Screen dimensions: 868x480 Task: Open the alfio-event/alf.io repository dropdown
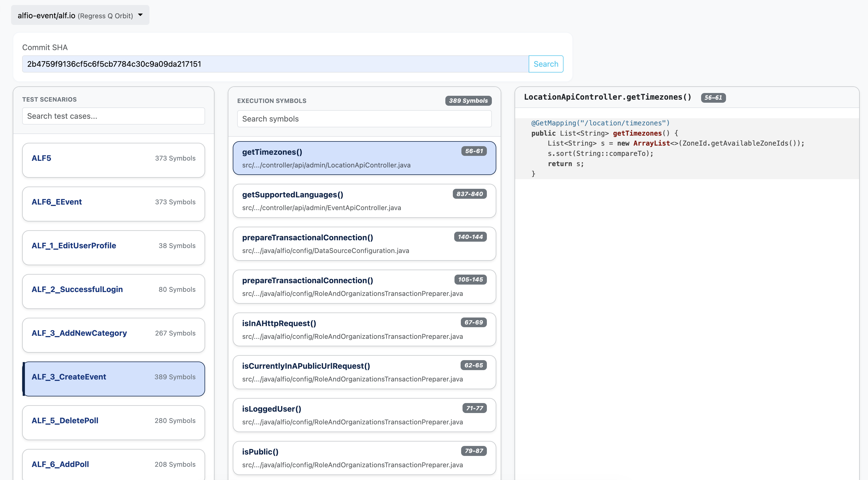[80, 15]
